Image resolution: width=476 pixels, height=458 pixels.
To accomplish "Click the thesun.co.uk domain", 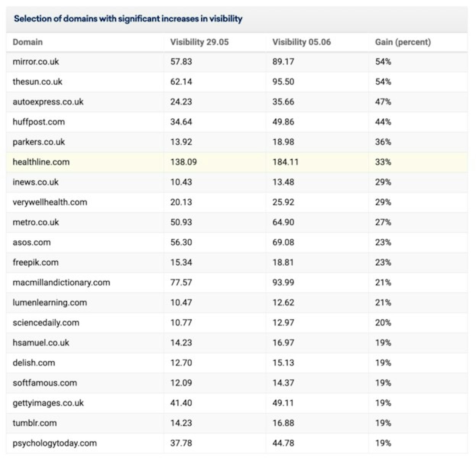I will coord(37,82).
